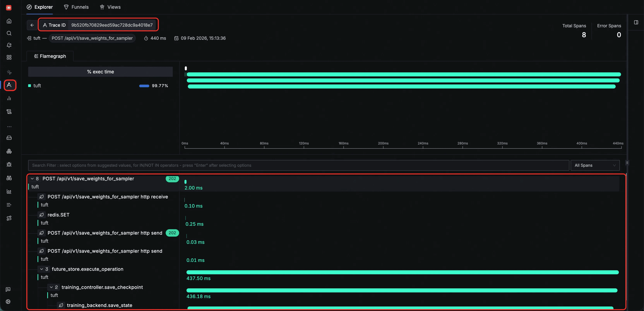Select the redis.SET span row
The height and width of the screenshot is (311, 644).
pos(58,215)
